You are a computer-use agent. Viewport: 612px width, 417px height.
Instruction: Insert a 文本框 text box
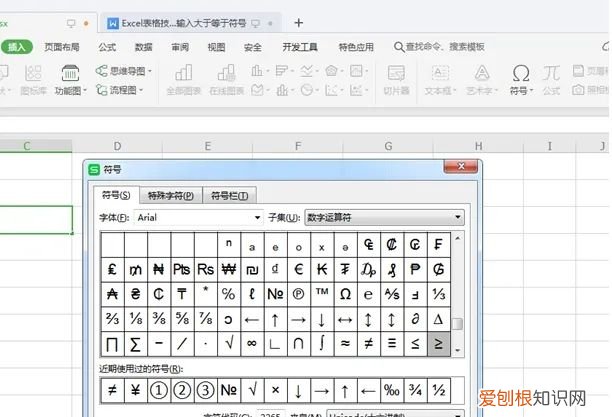440,80
